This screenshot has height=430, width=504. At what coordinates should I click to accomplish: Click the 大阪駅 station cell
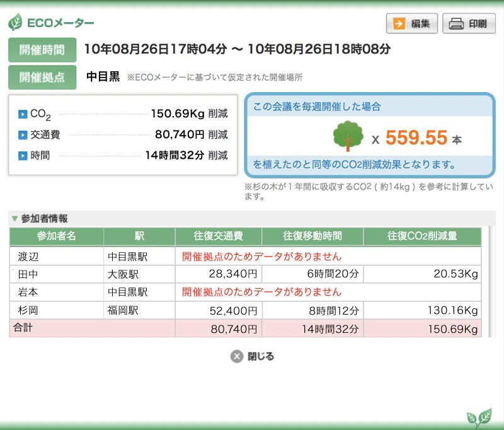[139, 274]
